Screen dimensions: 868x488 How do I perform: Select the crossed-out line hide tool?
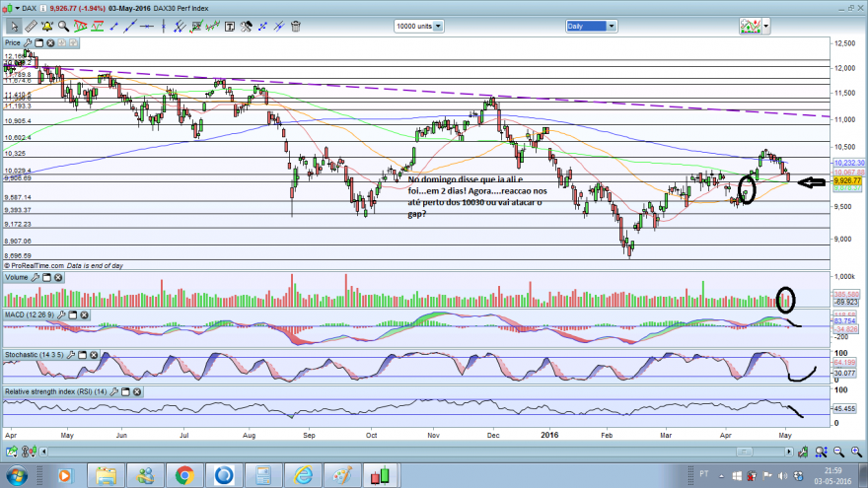click(279, 26)
